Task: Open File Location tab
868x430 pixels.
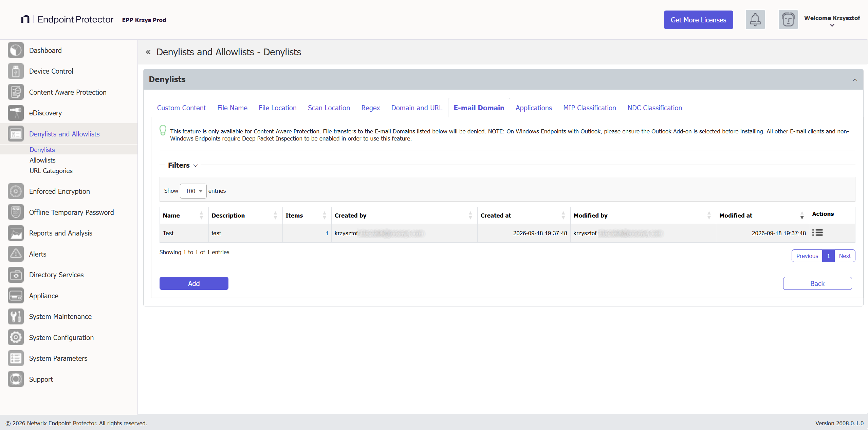Action: (277, 108)
